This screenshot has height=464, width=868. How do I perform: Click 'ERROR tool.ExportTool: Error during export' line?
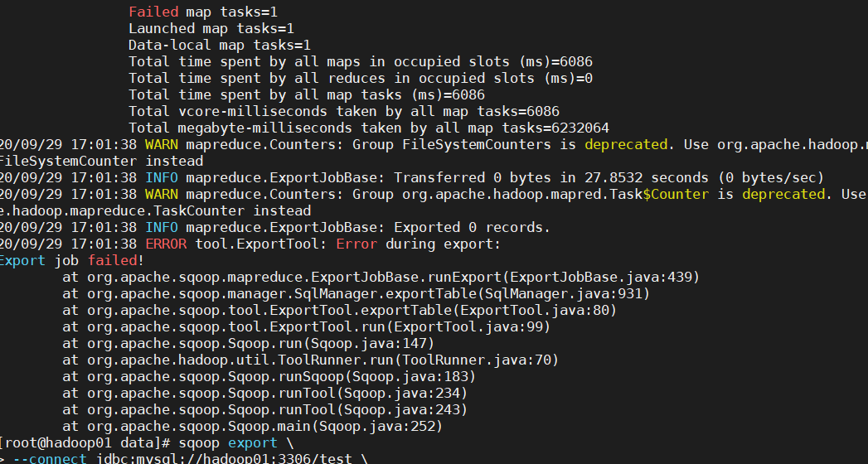tap(250, 244)
